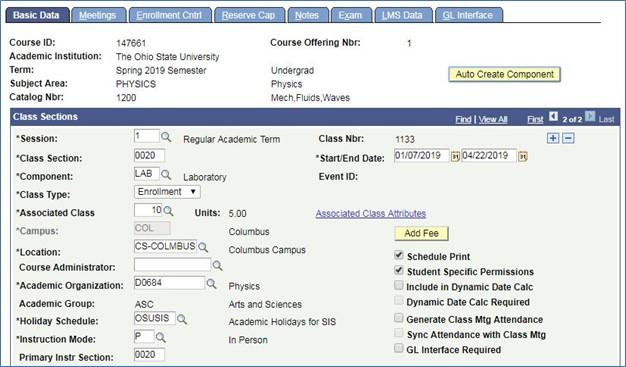Open the Component lookup magnifier
626x367 pixels.
click(166, 175)
